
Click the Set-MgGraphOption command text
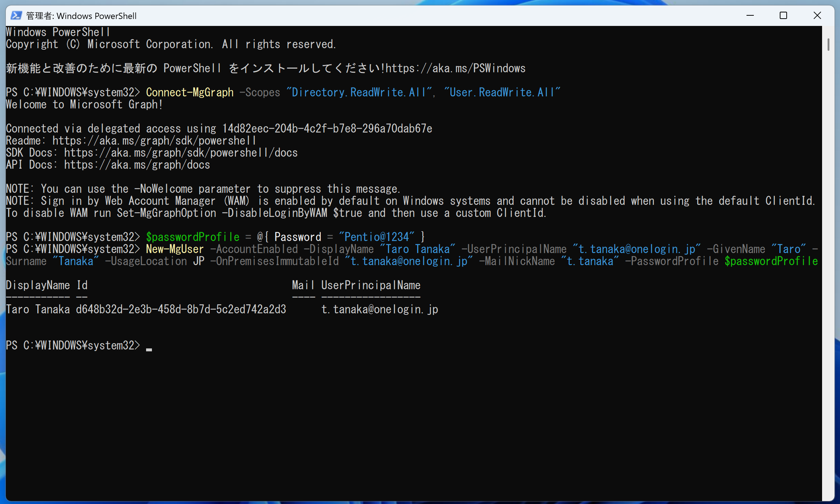coord(167,213)
